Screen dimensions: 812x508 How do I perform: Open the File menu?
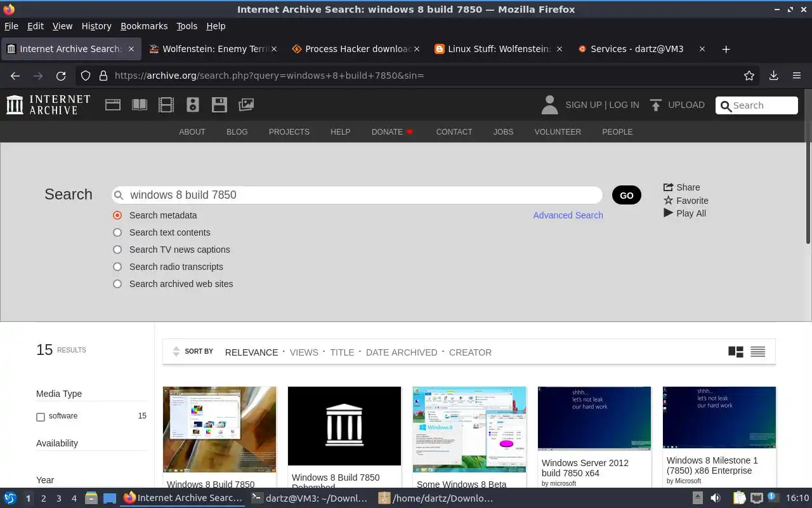point(11,26)
